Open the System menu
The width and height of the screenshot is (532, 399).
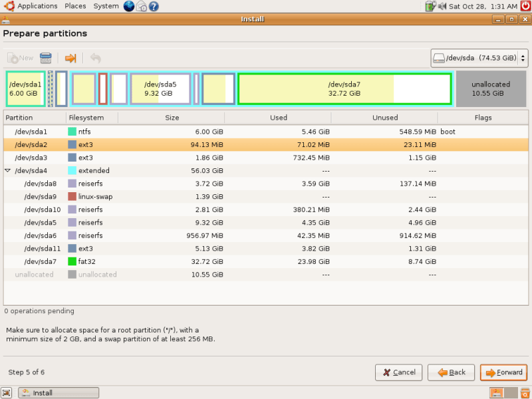click(106, 6)
